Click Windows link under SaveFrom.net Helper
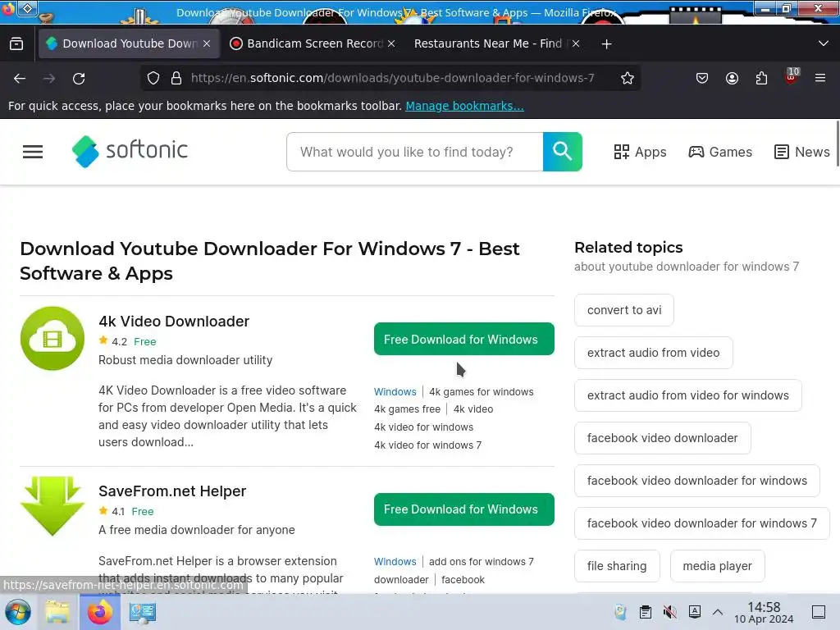 coord(395,561)
